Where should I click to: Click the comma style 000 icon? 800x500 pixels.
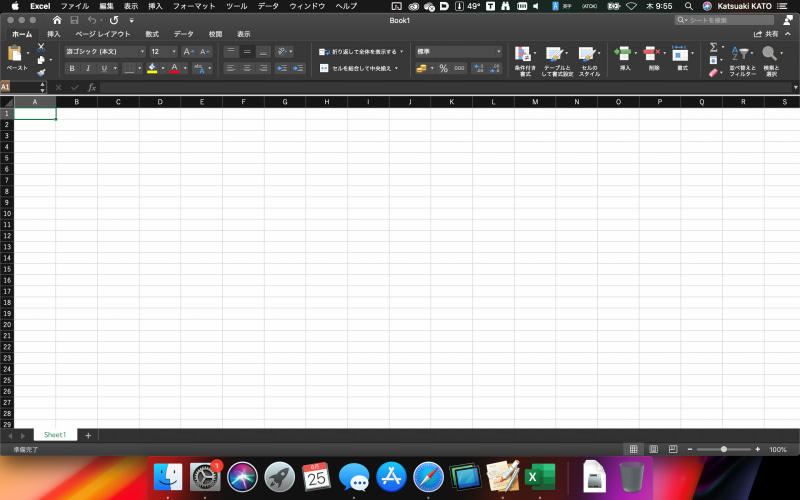[x=459, y=68]
